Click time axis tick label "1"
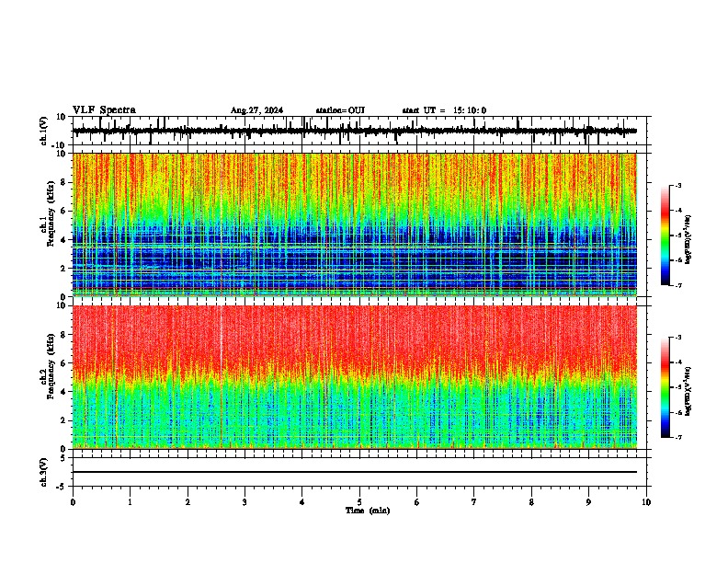Screen dimensions: 728x563 (130, 502)
